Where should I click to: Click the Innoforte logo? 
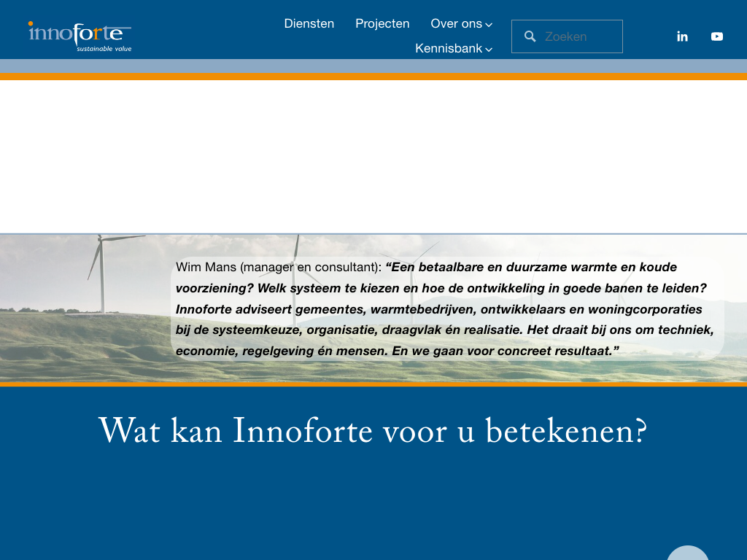80,36
